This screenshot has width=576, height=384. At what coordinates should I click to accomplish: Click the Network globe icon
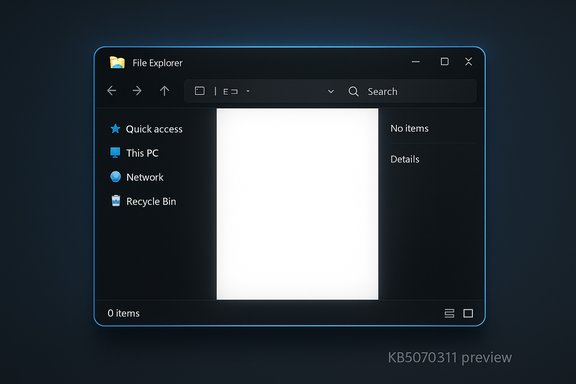click(x=115, y=177)
